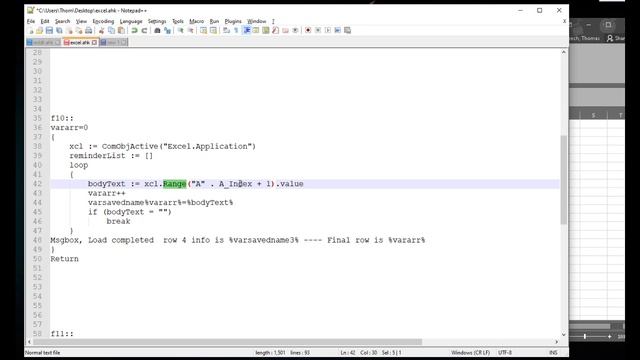Screen dimensions: 640x360
Task: Click the Stop recording macro icon
Action: 318,31
